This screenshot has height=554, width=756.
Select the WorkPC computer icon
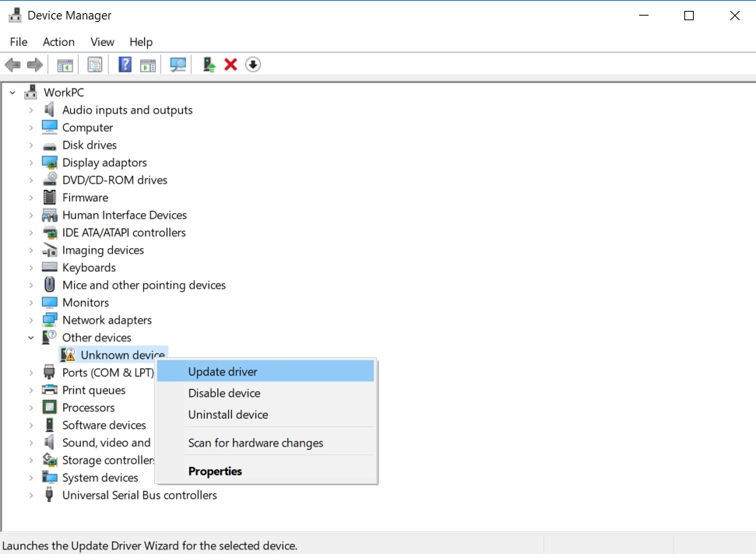tap(31, 92)
